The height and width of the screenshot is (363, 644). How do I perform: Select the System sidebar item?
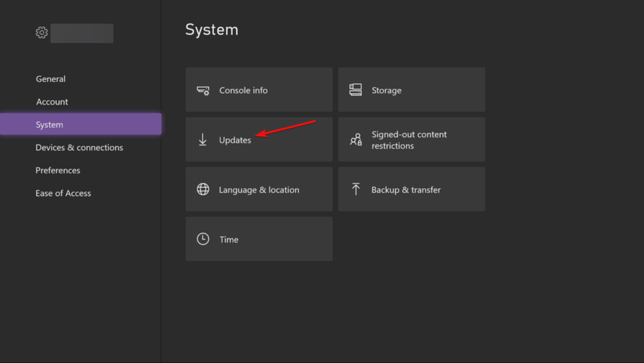pos(81,124)
